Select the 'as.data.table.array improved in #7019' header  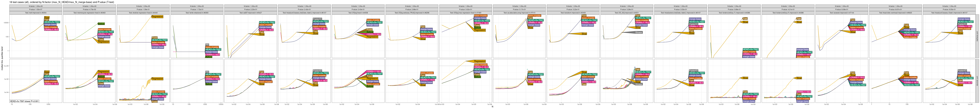[x=519, y=13]
